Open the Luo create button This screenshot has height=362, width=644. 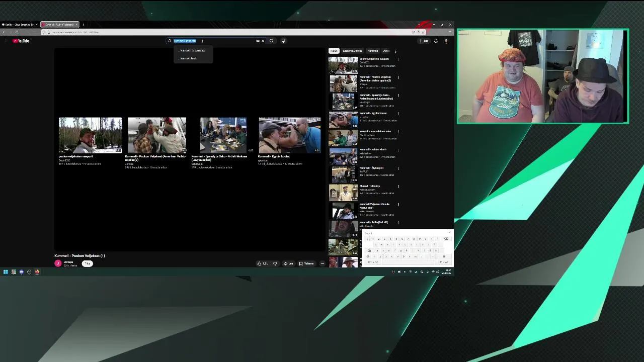tap(424, 41)
